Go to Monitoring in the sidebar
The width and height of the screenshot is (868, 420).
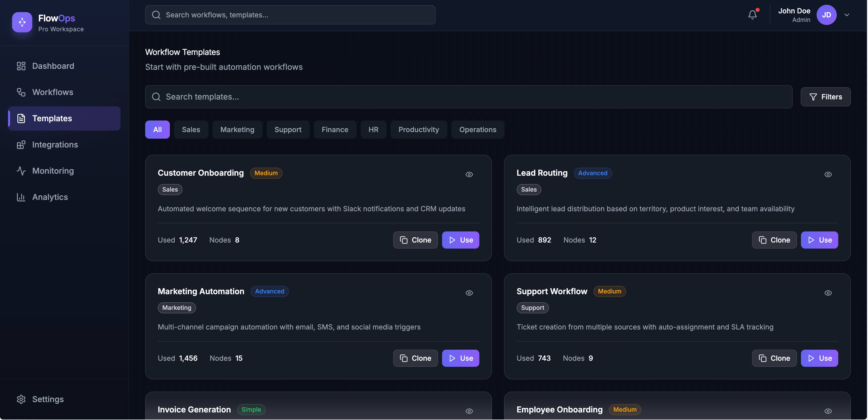point(53,171)
